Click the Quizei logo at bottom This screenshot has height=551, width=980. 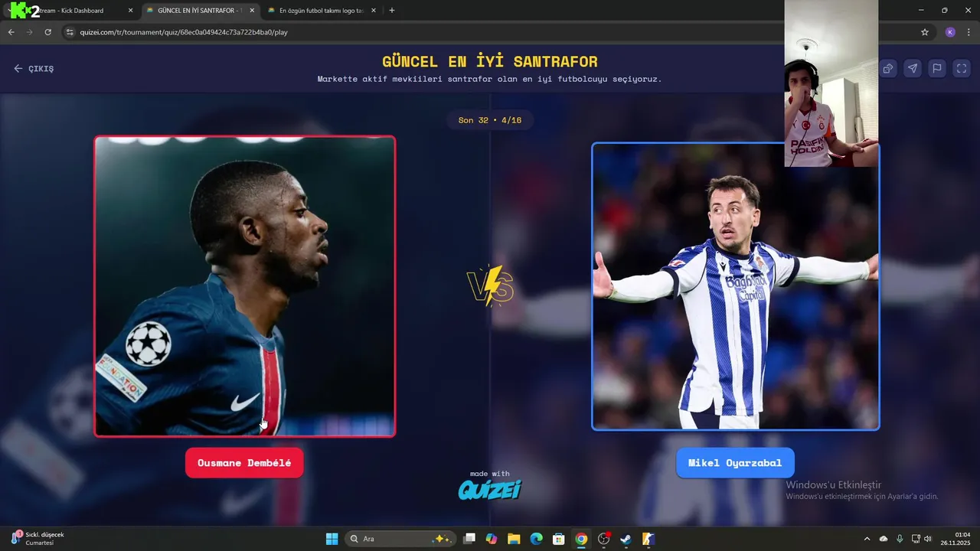click(490, 488)
